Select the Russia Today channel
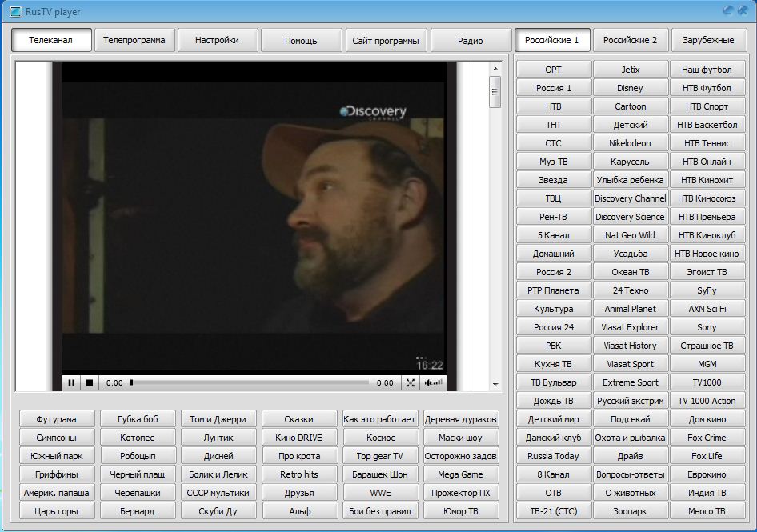Image resolution: width=757 pixels, height=532 pixels. pyautogui.click(x=553, y=456)
